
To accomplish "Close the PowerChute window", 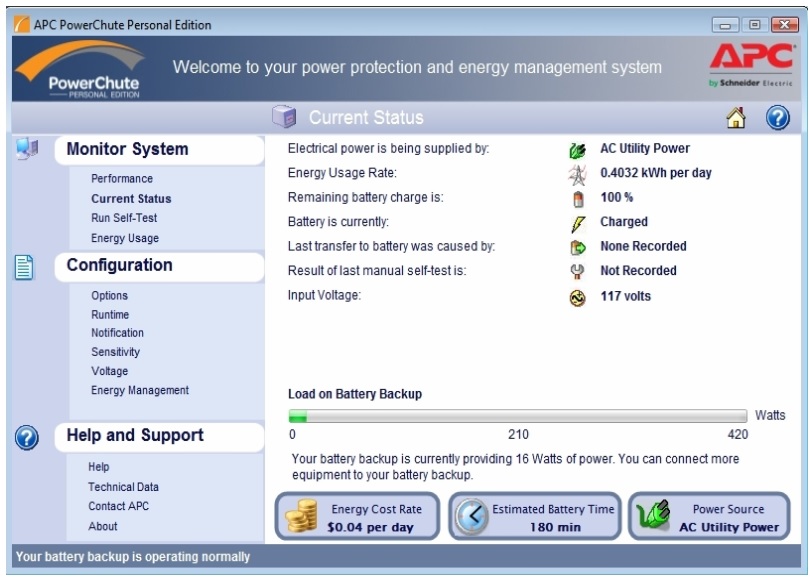I will click(x=784, y=25).
